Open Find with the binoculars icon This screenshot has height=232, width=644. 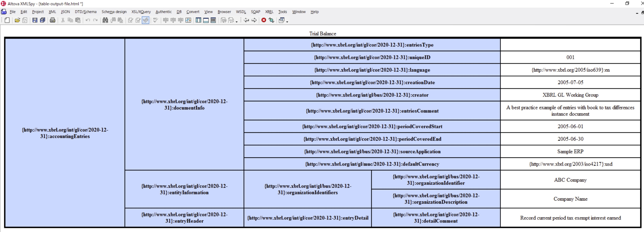click(105, 20)
